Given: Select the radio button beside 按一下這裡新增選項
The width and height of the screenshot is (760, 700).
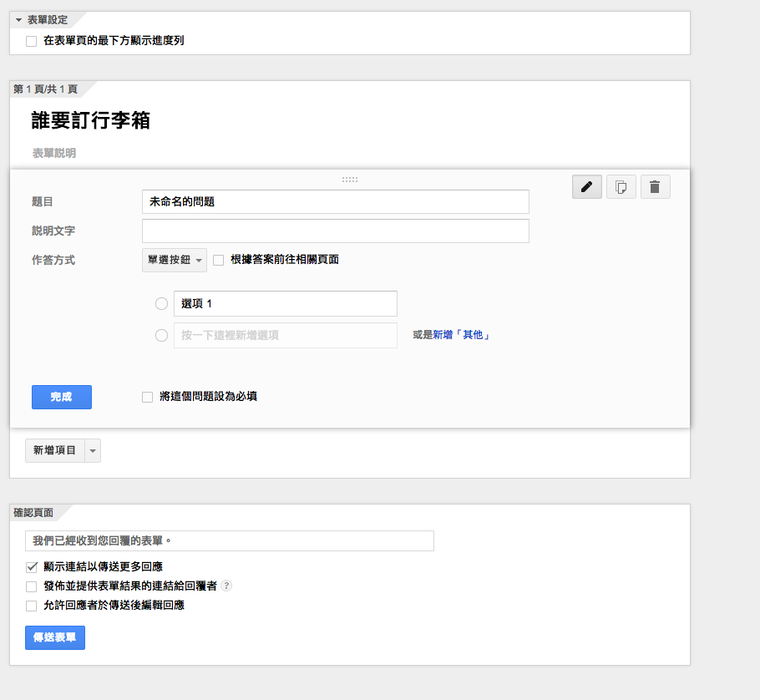Looking at the screenshot, I should coord(161,335).
